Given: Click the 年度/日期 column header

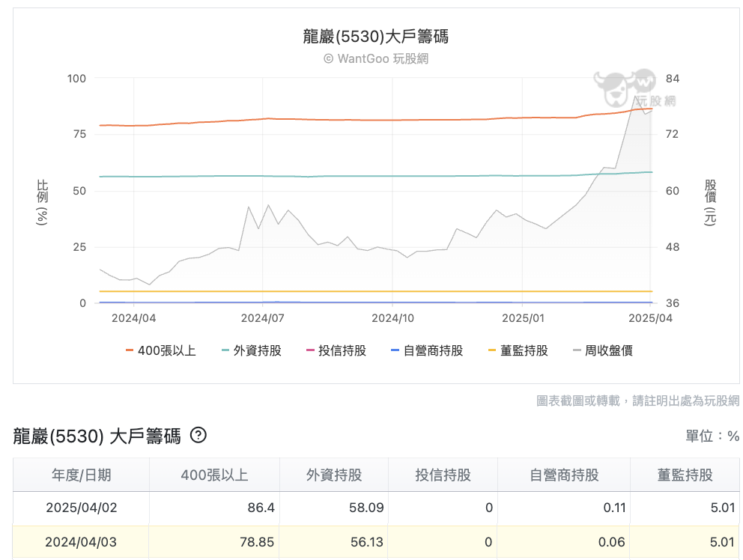Looking at the screenshot, I should pyautogui.click(x=80, y=475).
